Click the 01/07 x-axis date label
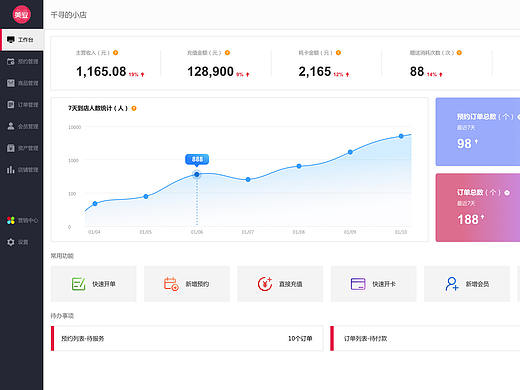This screenshot has height=390, width=520. pyautogui.click(x=248, y=232)
